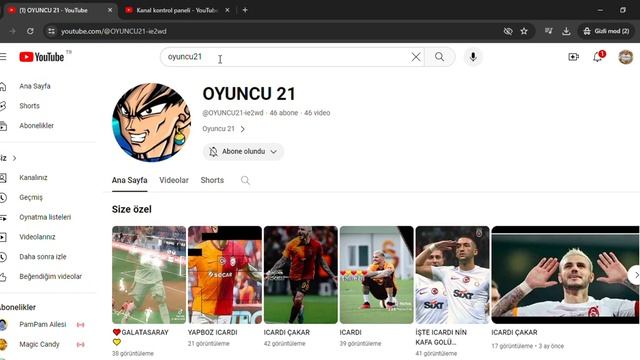Open Geçmiş in sidebar
This screenshot has height=360, width=640.
31,197
